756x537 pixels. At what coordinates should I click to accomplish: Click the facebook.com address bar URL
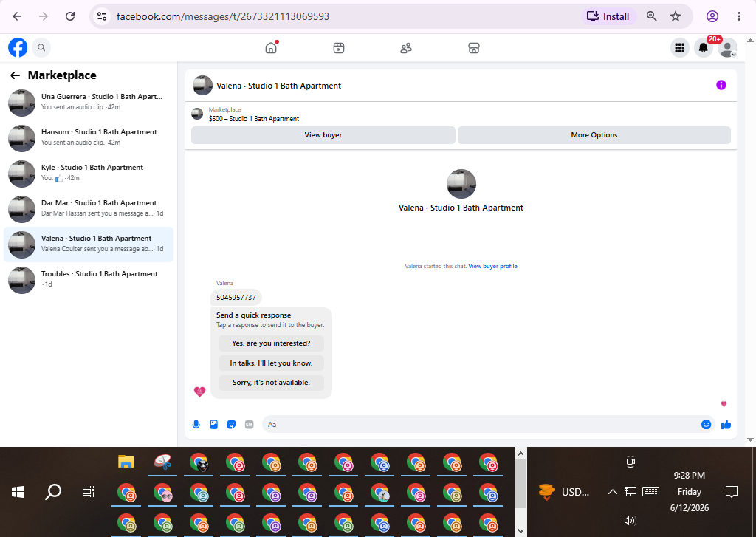coord(223,16)
